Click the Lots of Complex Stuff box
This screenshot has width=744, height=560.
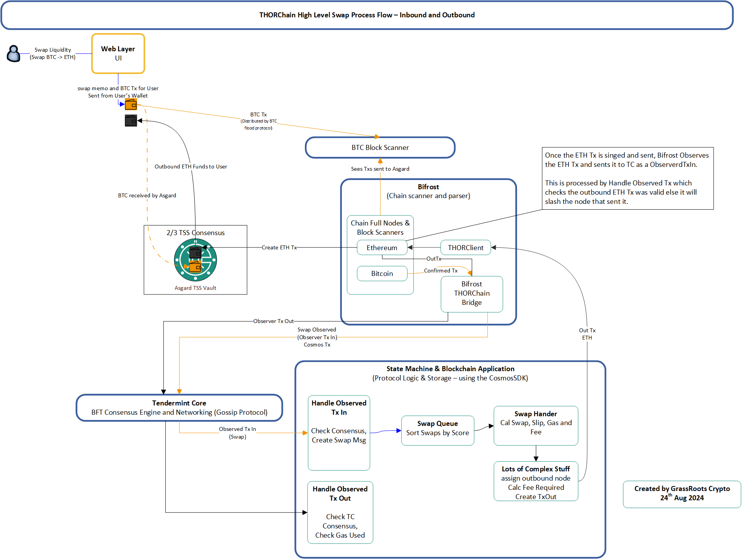click(x=536, y=481)
